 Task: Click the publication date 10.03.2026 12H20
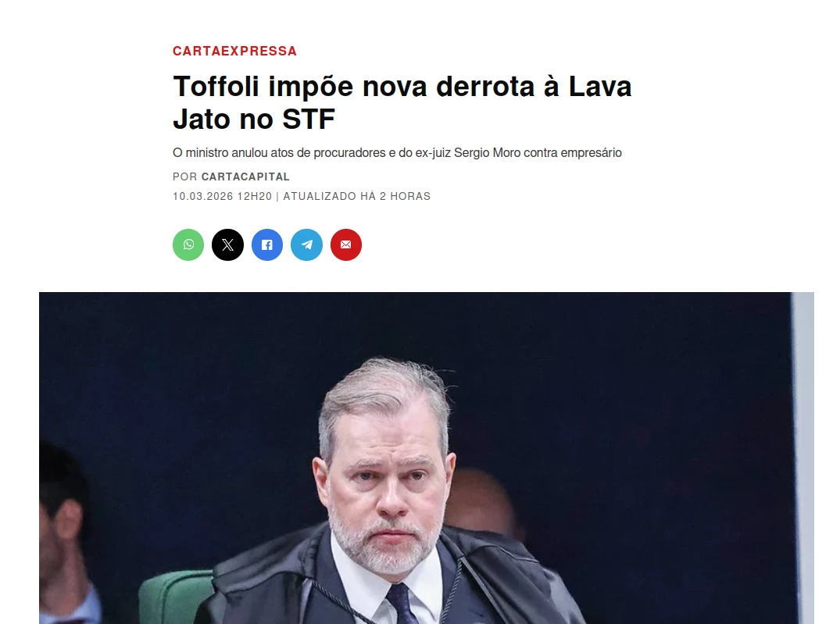(x=223, y=197)
